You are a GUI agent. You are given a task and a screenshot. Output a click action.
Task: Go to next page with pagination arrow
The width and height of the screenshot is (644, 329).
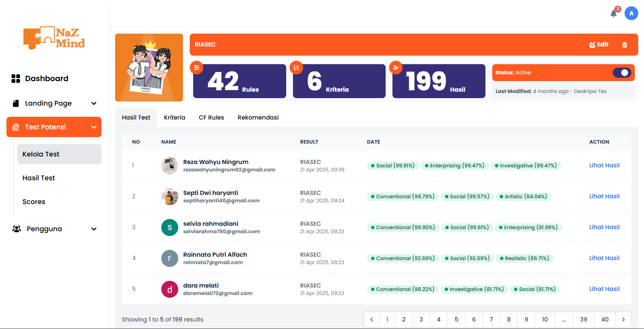click(623, 319)
